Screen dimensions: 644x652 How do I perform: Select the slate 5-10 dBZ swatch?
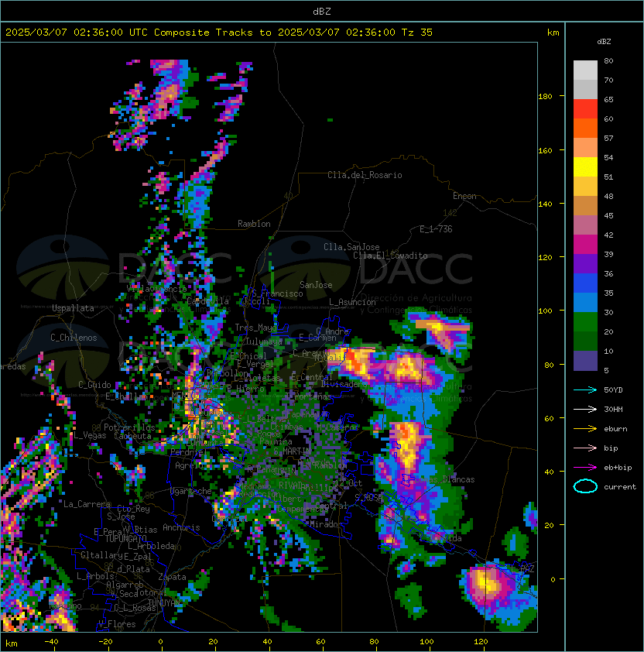point(585,361)
